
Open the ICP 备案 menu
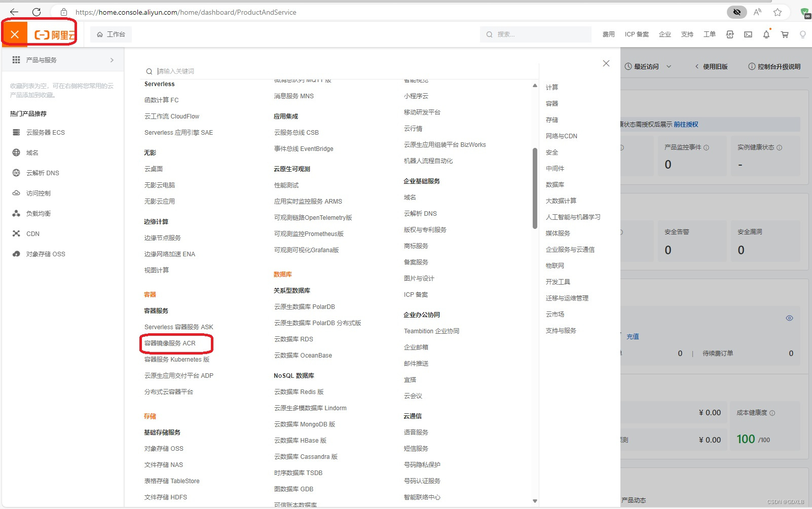click(x=637, y=34)
